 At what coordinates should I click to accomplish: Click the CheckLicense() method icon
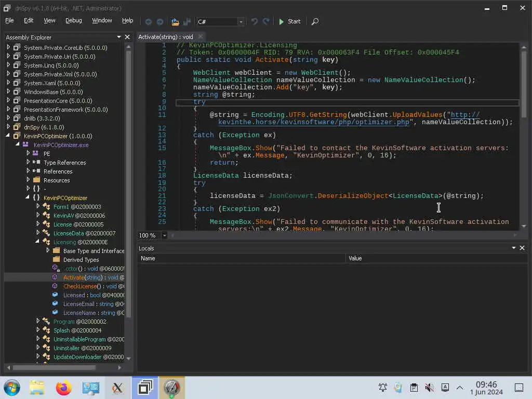pyautogui.click(x=55, y=286)
